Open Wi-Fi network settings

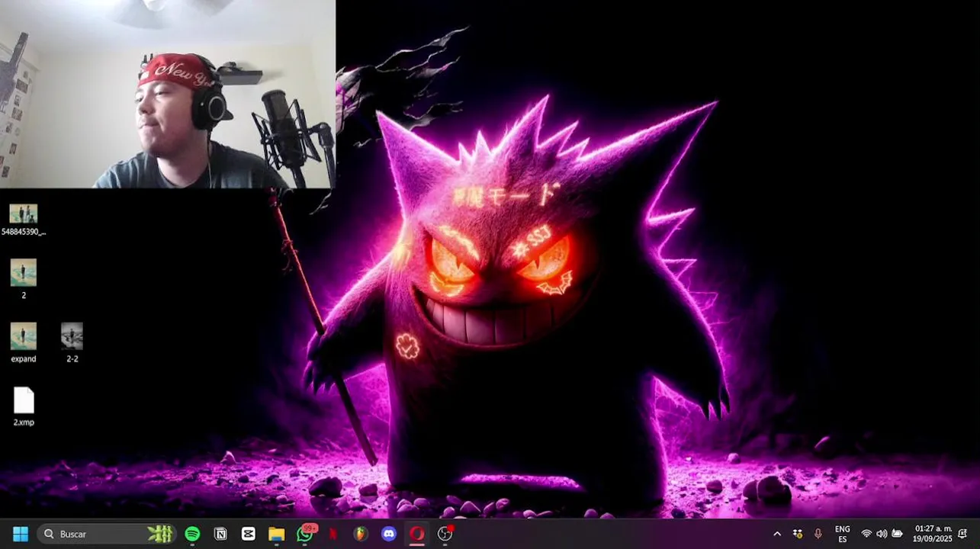coord(866,535)
